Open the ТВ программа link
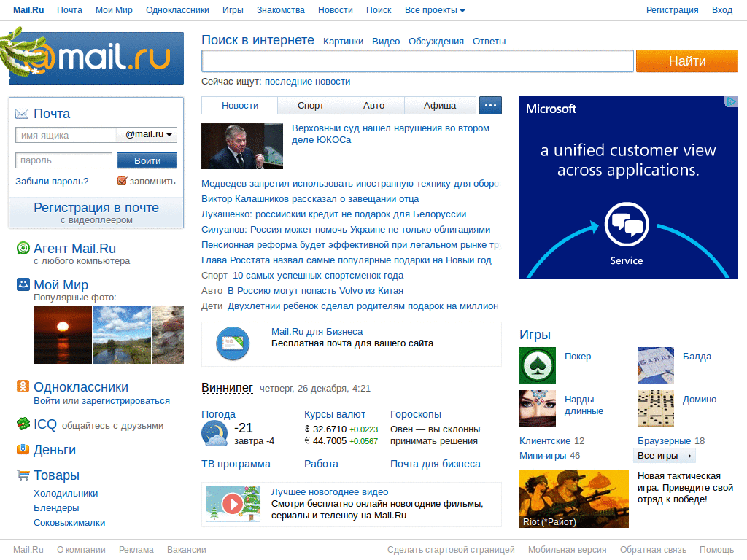The width and height of the screenshot is (747, 560). (236, 464)
